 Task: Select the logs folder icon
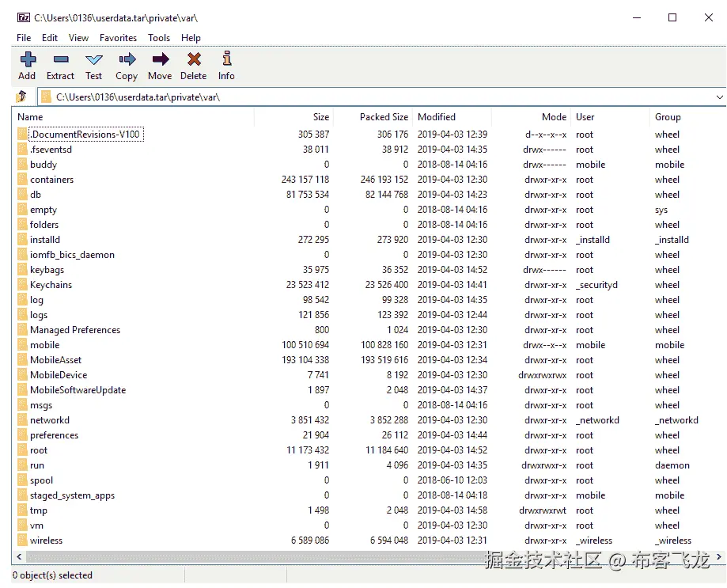pos(22,315)
